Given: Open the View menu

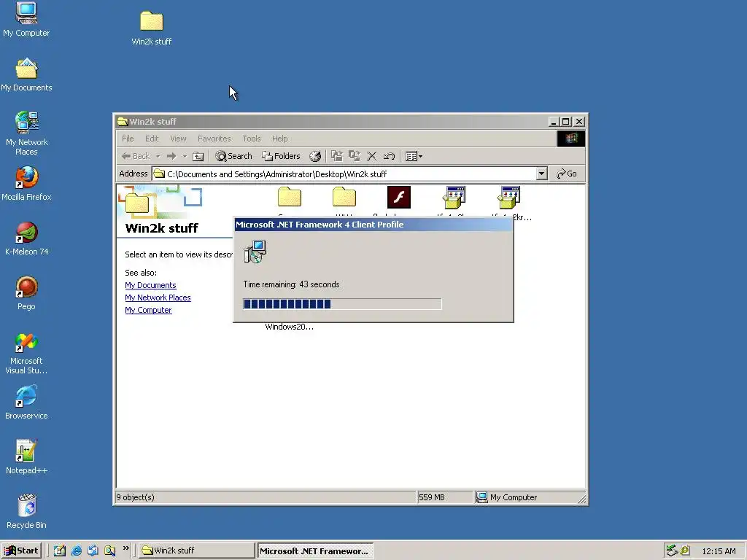Looking at the screenshot, I should [178, 139].
